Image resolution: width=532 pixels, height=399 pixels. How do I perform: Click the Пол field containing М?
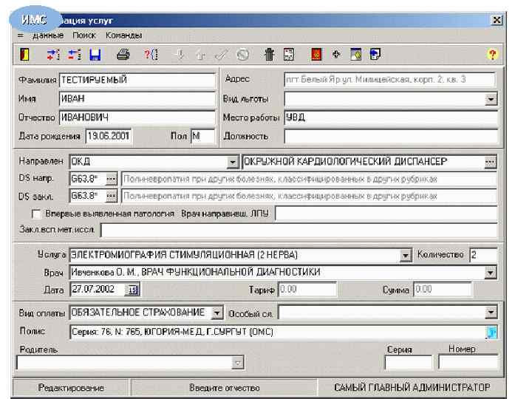pos(203,136)
